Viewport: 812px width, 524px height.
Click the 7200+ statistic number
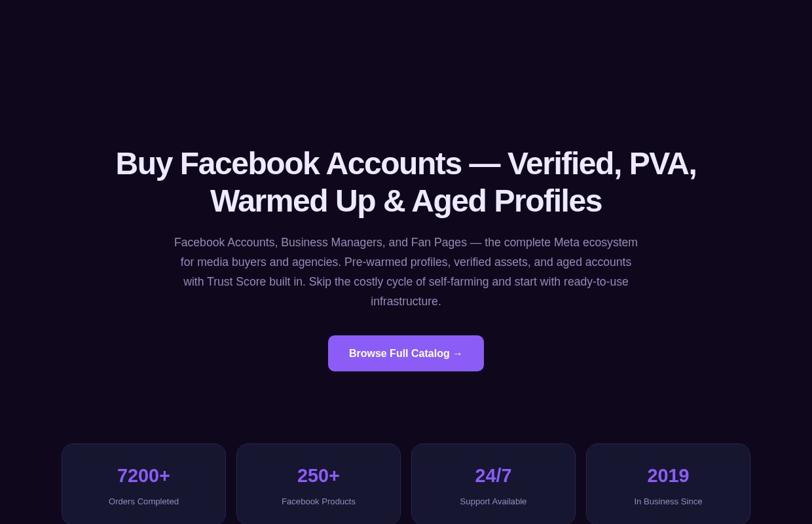143,476
